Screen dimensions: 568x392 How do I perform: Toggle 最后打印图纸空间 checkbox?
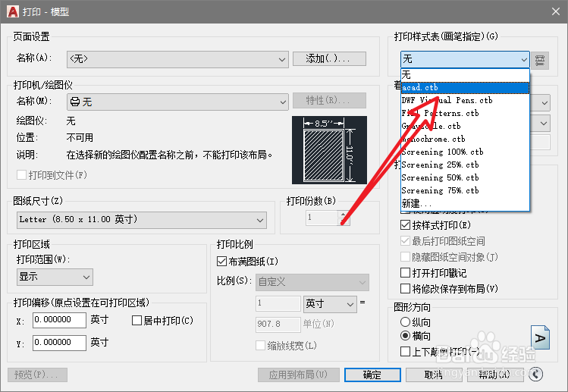(405, 241)
